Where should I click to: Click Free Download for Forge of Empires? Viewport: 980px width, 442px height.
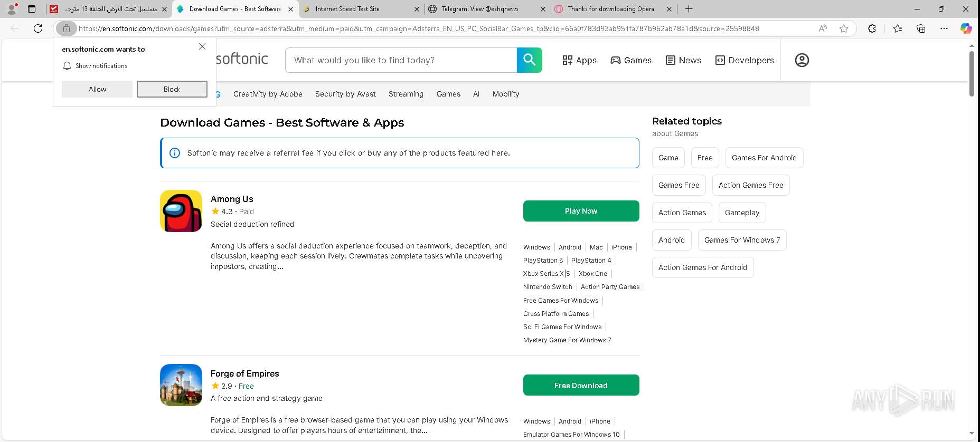coord(581,385)
